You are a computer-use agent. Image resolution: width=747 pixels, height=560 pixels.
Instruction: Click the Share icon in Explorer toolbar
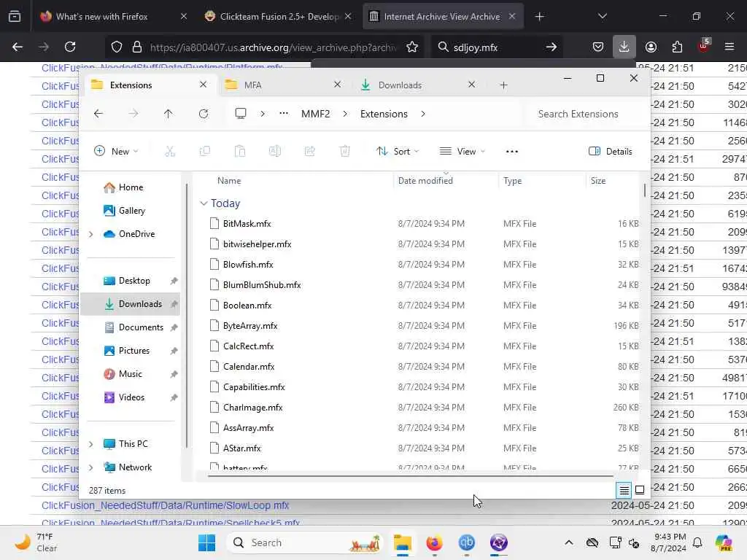pos(309,152)
